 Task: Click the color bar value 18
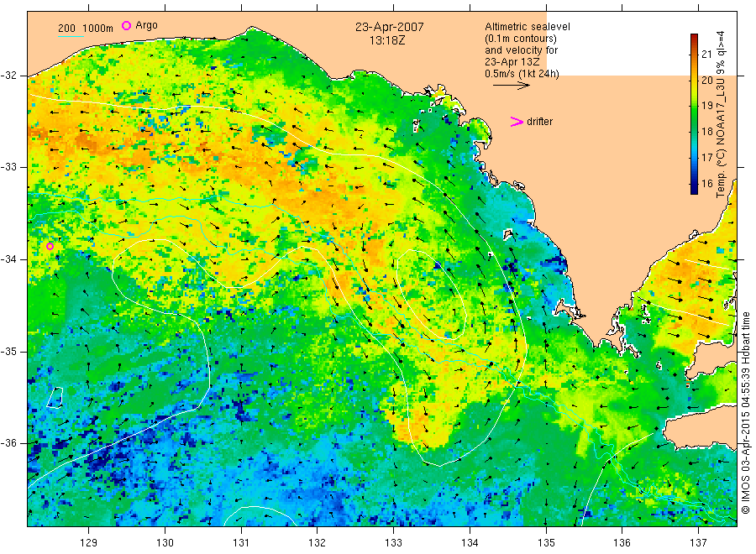click(706, 132)
